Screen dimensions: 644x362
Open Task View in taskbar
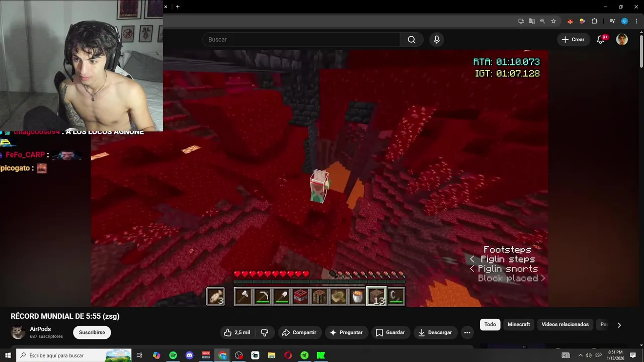[x=140, y=355]
